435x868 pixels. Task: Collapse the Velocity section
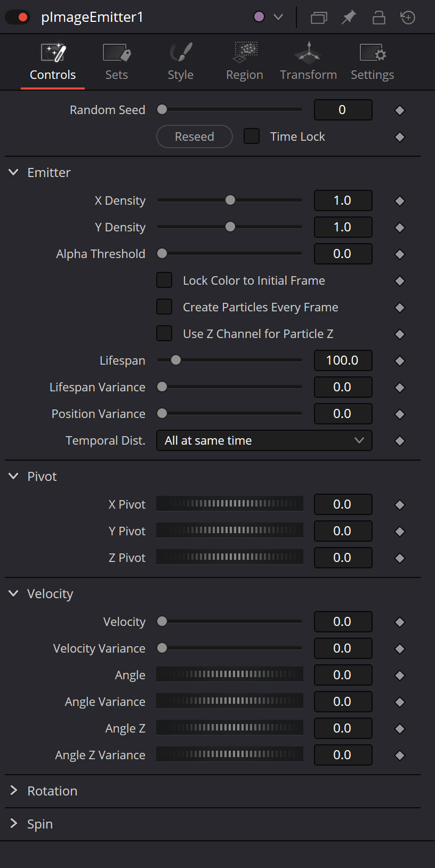(x=14, y=593)
